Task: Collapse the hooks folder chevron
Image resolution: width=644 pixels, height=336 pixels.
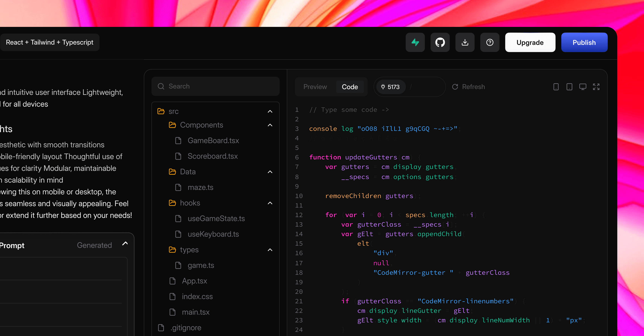Action: coord(270,203)
